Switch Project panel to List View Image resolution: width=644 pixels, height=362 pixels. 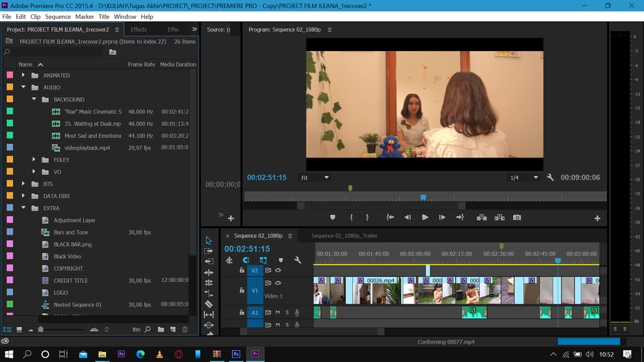pyautogui.click(x=7, y=329)
